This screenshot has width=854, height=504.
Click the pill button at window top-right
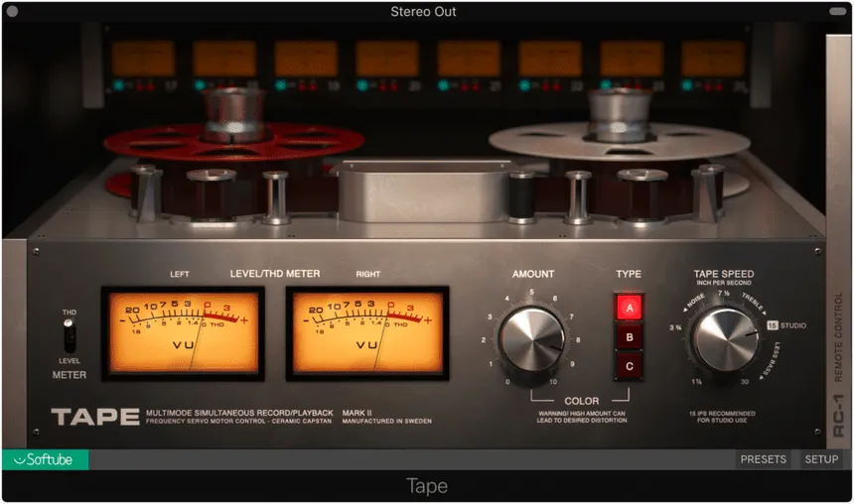837,11
